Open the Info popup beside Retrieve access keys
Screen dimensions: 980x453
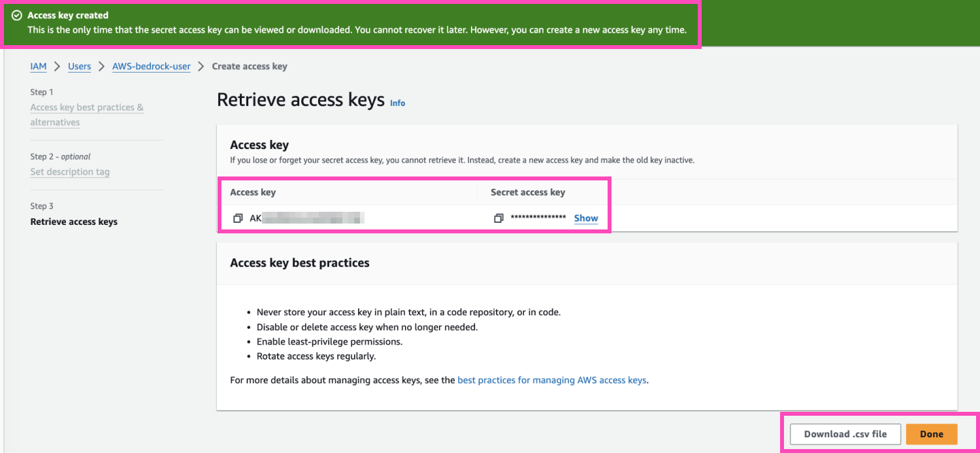tap(397, 103)
